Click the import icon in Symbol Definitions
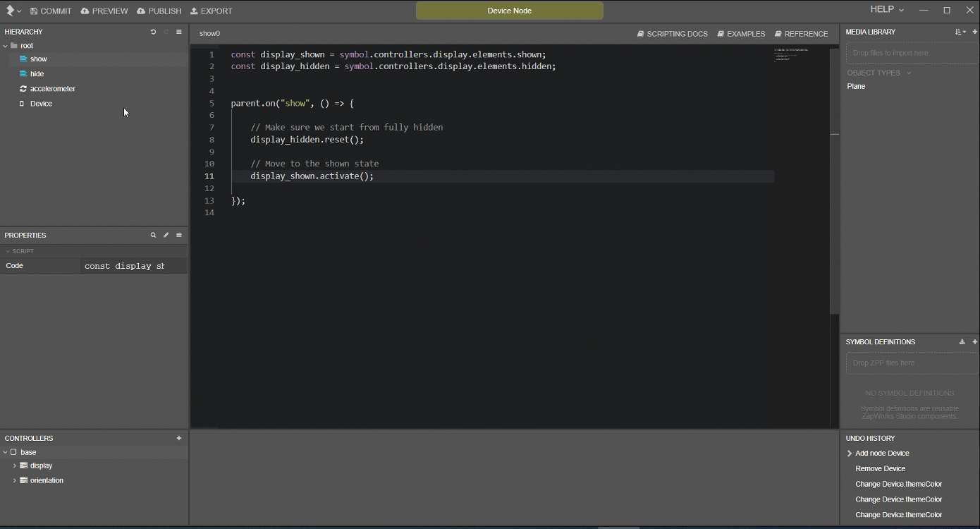This screenshot has width=980, height=529. click(x=962, y=341)
